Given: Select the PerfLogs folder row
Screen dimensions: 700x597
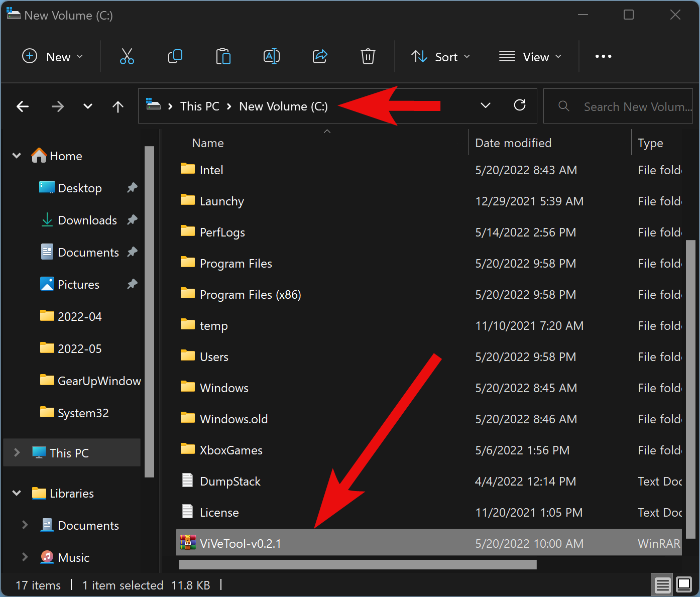Looking at the screenshot, I should click(x=429, y=232).
